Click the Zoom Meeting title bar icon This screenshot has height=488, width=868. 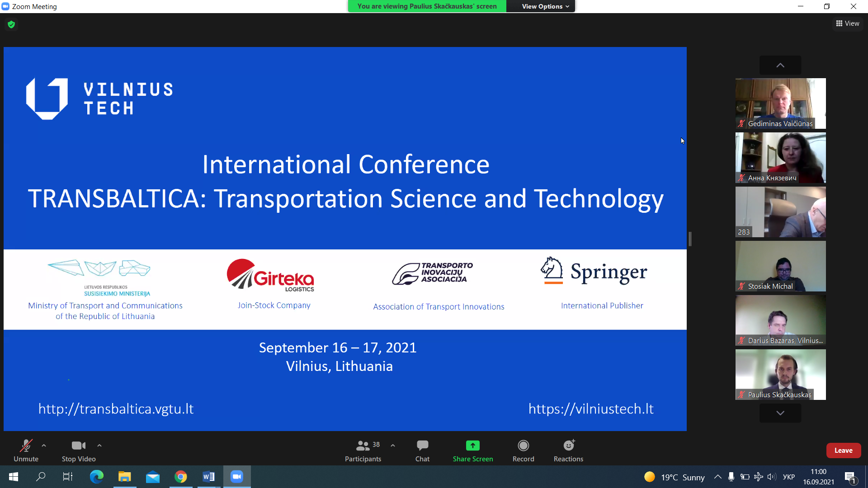pos(5,6)
